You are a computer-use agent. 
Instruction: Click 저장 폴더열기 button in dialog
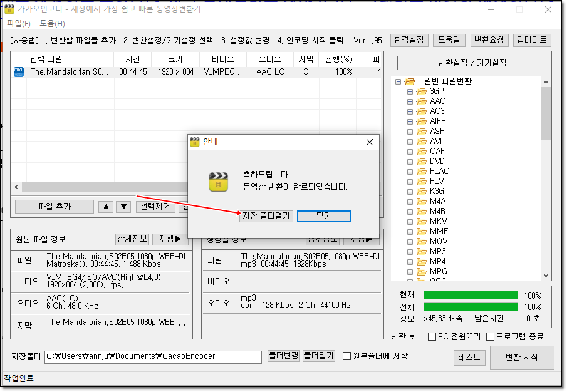click(x=266, y=216)
